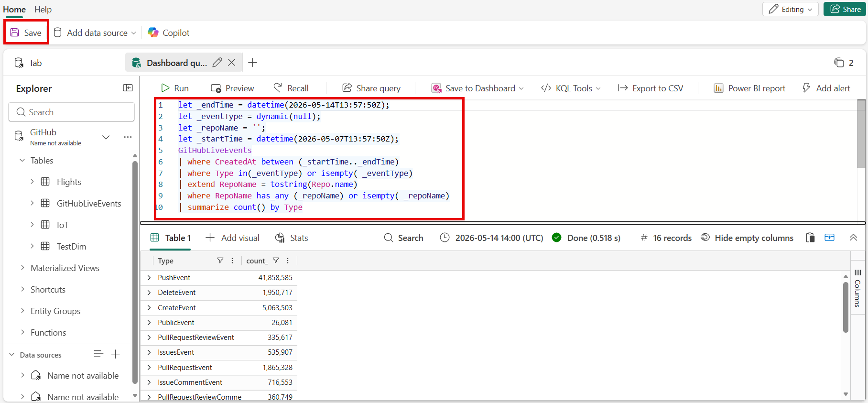Open KQL Tools dropdown

[x=571, y=88]
